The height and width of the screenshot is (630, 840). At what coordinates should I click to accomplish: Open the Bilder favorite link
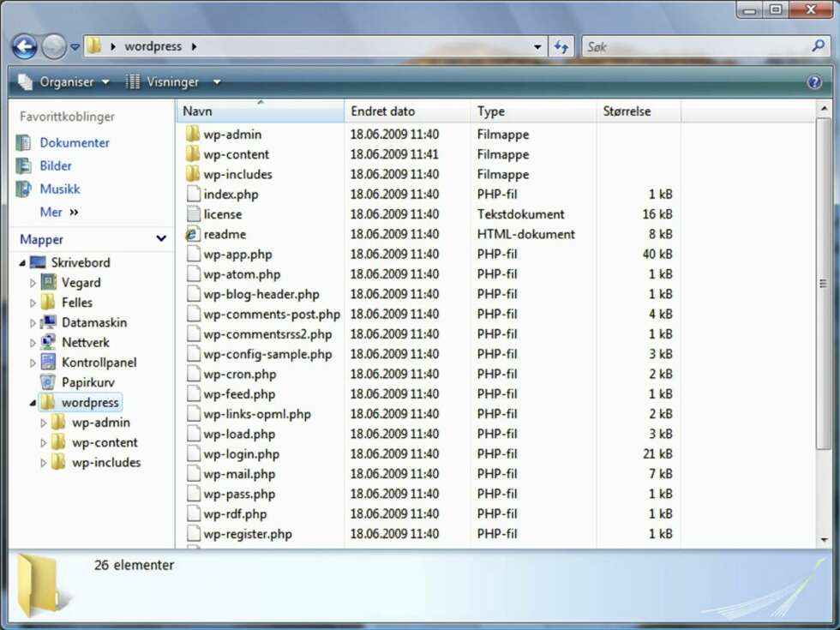tap(56, 165)
